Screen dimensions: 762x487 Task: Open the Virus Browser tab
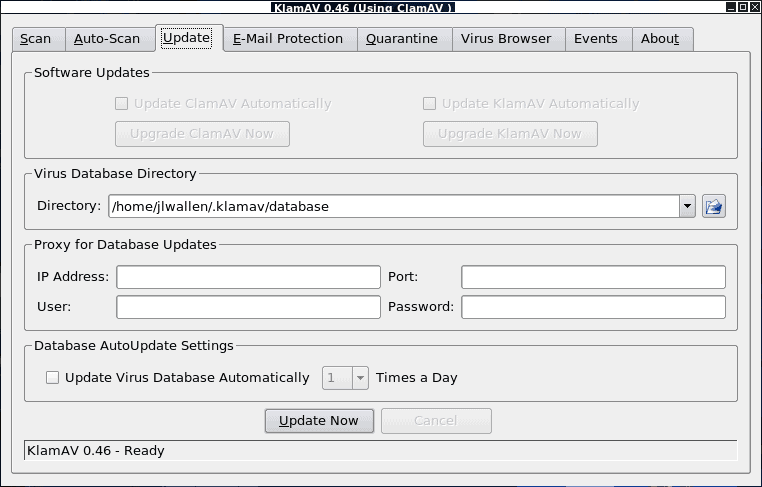(505, 39)
